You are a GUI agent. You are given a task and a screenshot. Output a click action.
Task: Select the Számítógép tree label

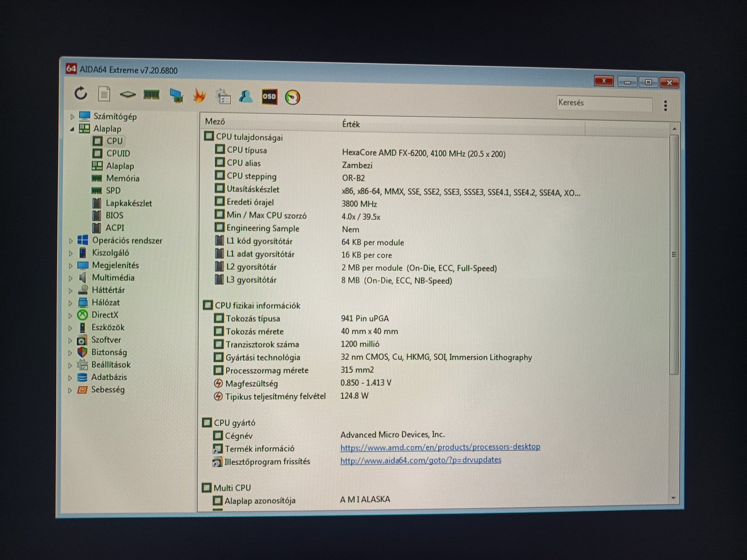tap(115, 117)
